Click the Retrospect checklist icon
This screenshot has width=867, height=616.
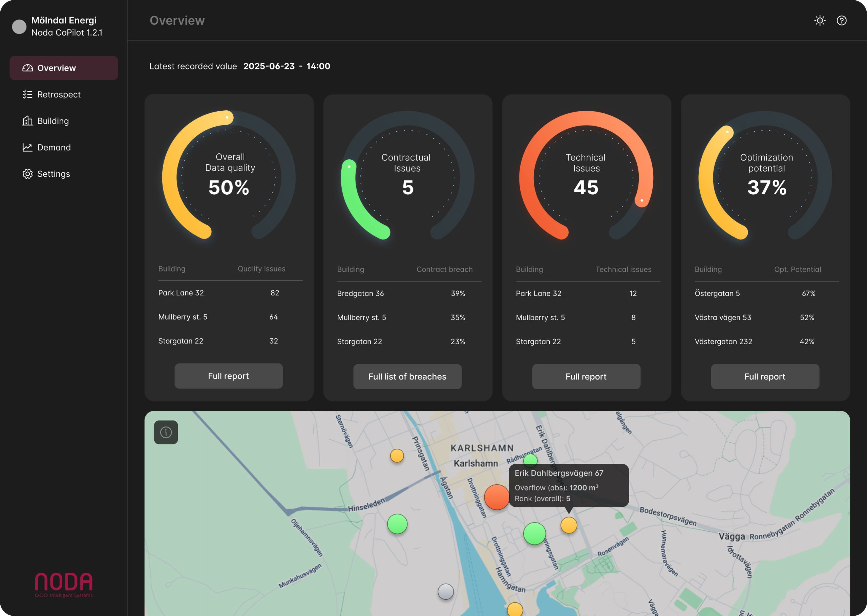pyautogui.click(x=27, y=94)
